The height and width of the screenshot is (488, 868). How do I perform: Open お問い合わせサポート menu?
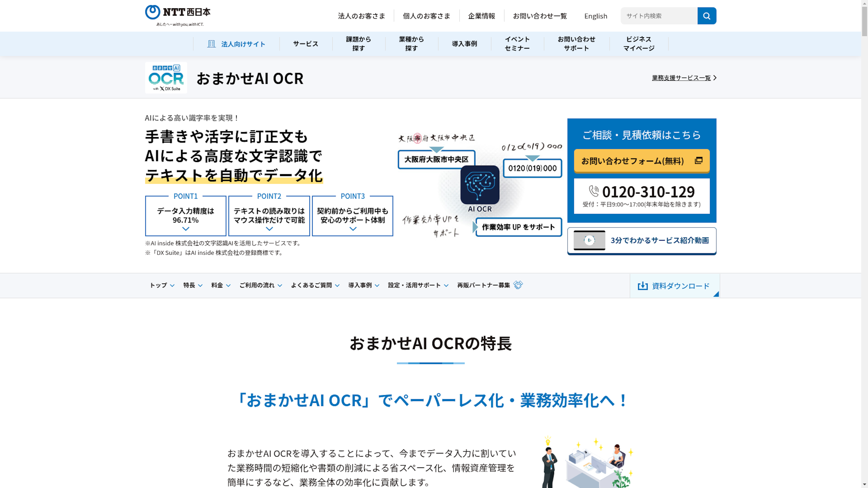[x=577, y=44]
